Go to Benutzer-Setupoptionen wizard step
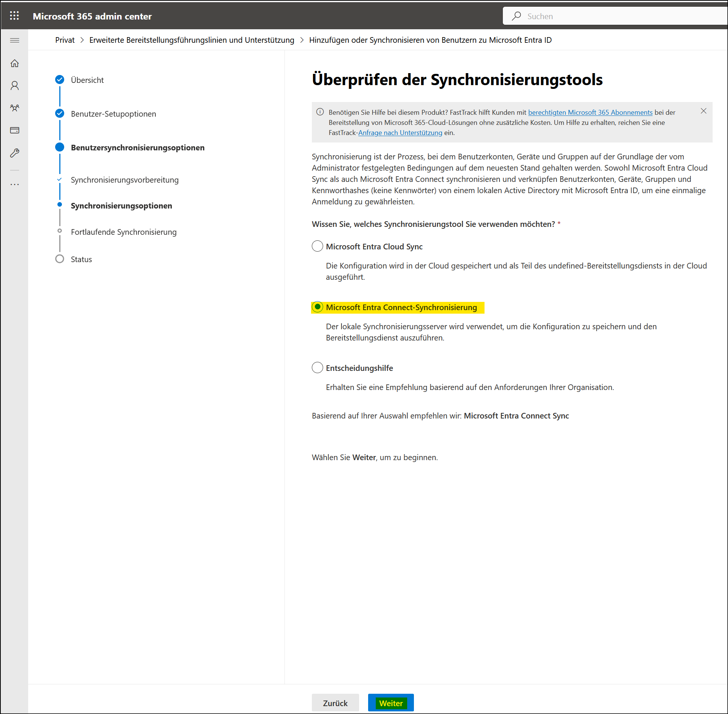The height and width of the screenshot is (714, 728). click(x=113, y=114)
